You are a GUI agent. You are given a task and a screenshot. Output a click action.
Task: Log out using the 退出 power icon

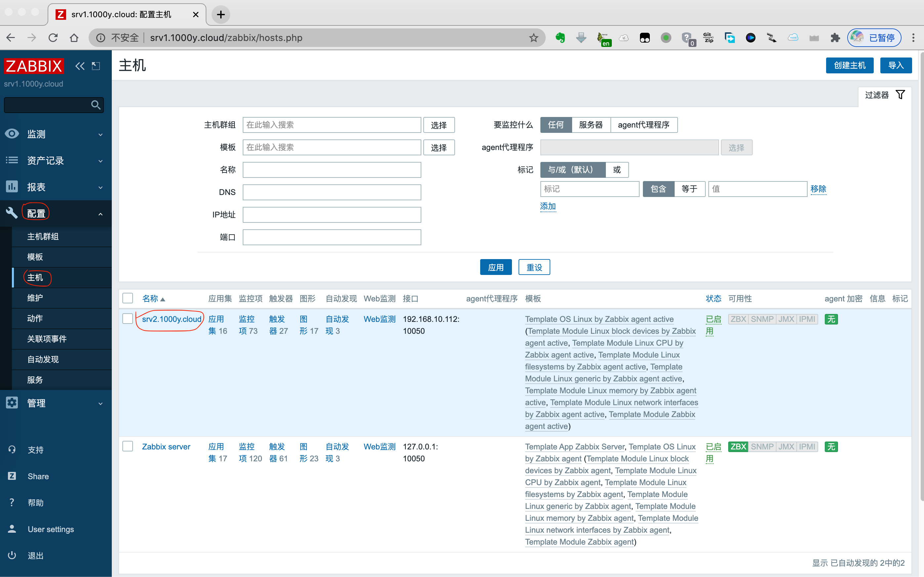(x=12, y=555)
